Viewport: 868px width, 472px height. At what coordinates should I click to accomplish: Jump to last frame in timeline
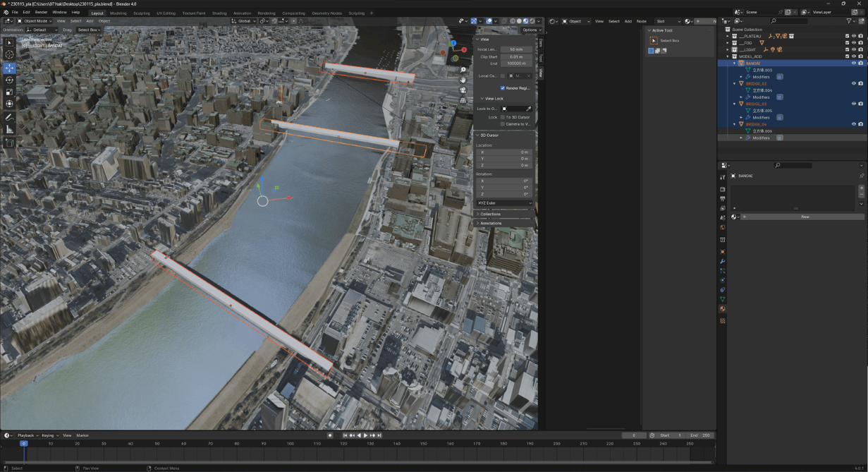(379, 435)
